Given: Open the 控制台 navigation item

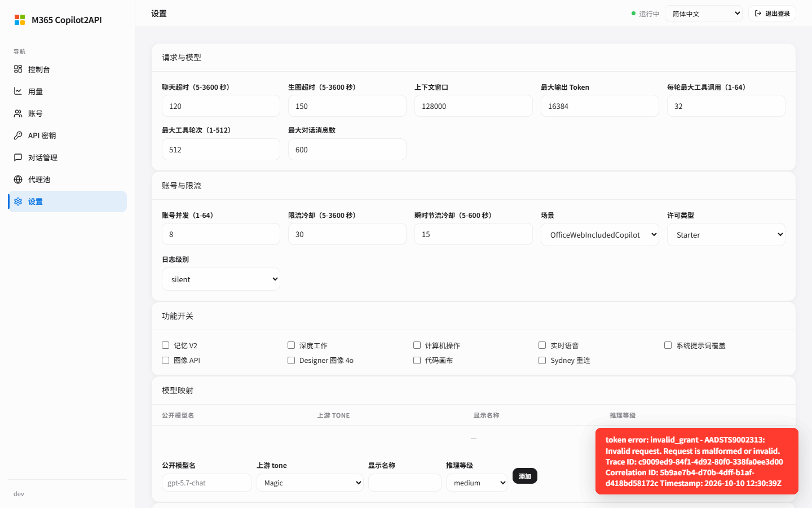Looking at the screenshot, I should [67, 69].
